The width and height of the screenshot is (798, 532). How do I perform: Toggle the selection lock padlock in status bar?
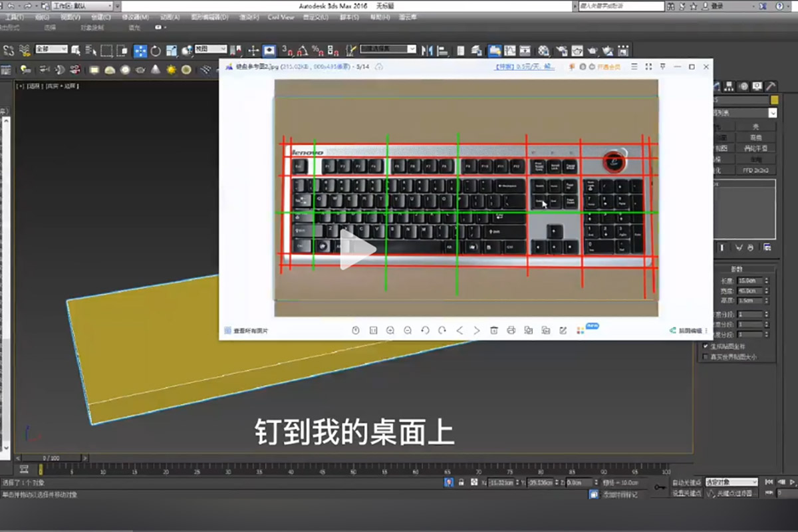coord(461,482)
